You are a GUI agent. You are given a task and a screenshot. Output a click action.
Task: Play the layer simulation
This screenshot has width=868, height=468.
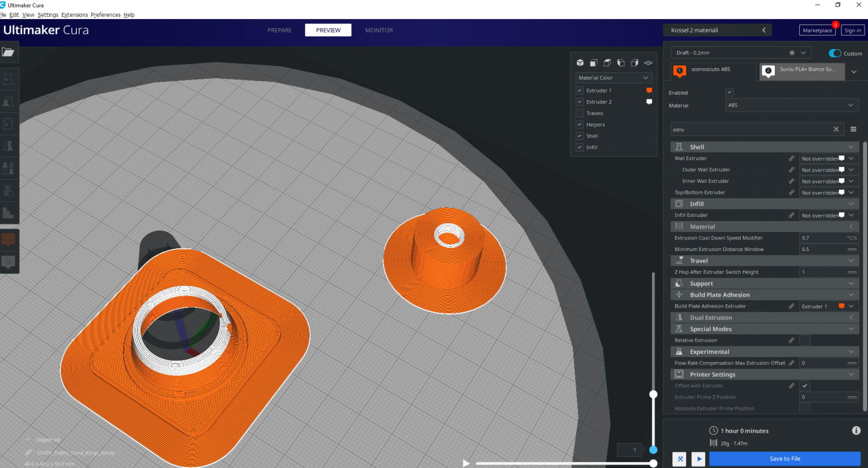coord(466,463)
